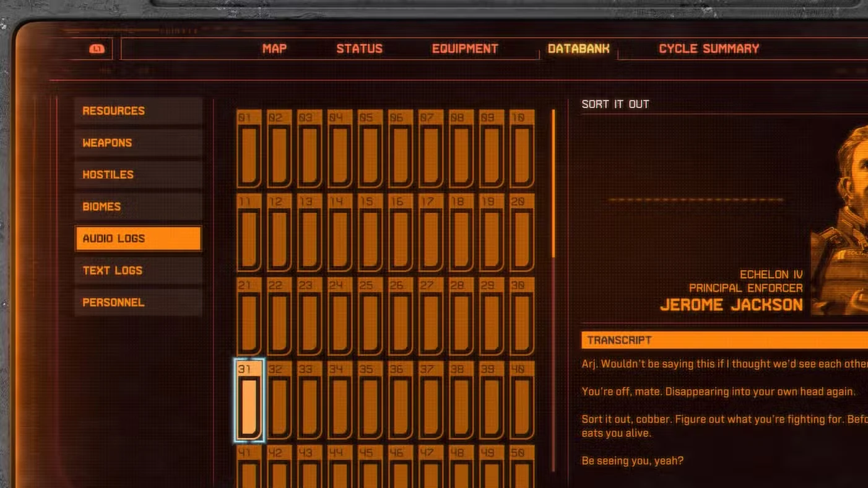
Task: Select audio log 36
Action: (x=401, y=400)
